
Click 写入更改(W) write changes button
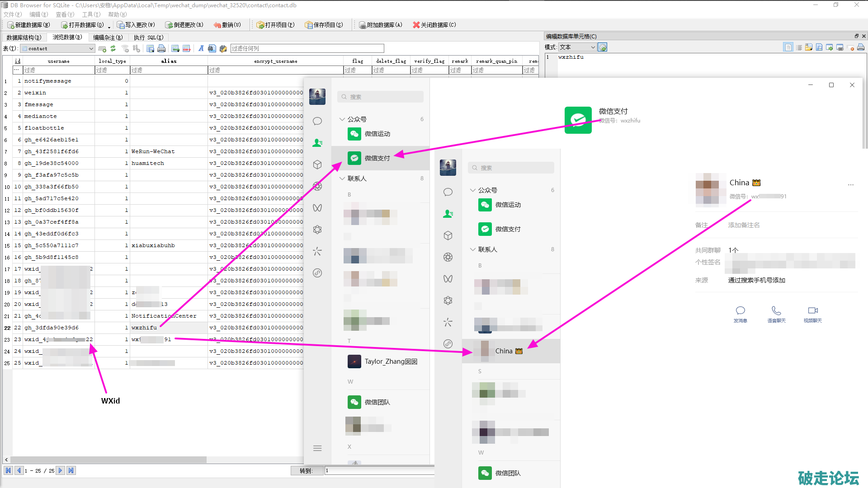click(136, 25)
